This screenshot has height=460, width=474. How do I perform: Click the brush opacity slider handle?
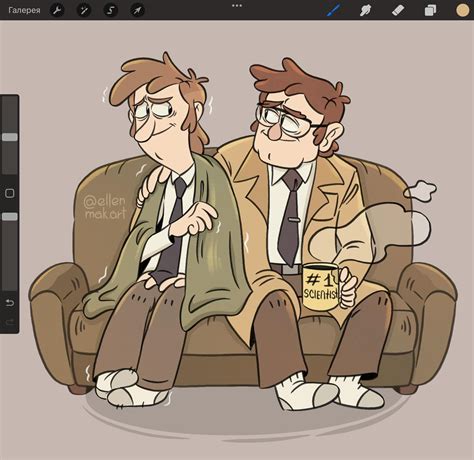[x=10, y=217]
